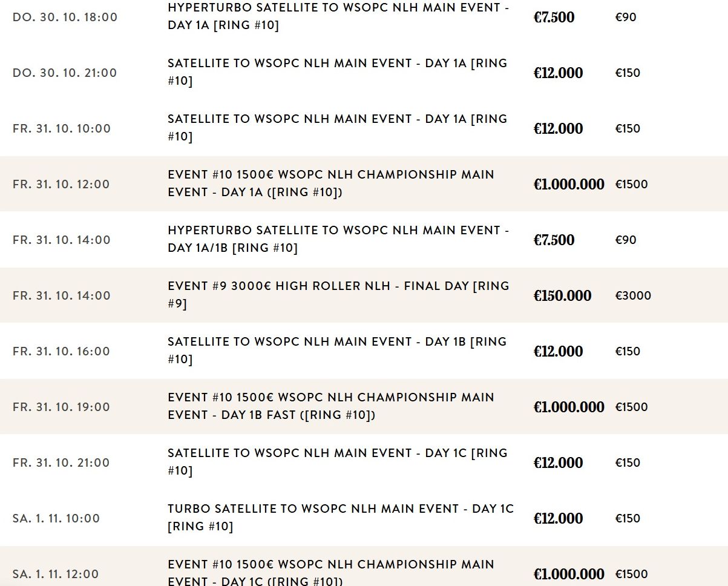
Task: Click the DO. 30. 10. 18:00 date
Action: [x=65, y=17]
